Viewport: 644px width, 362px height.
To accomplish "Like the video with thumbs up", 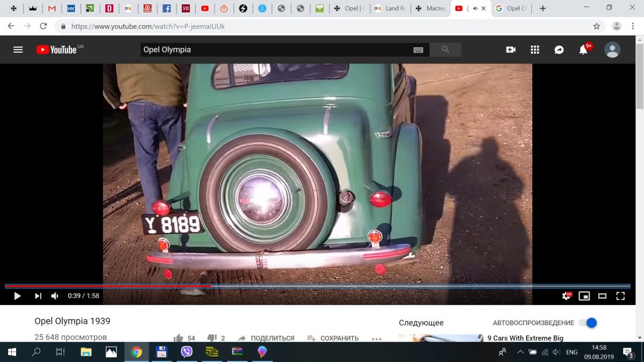I will [179, 338].
